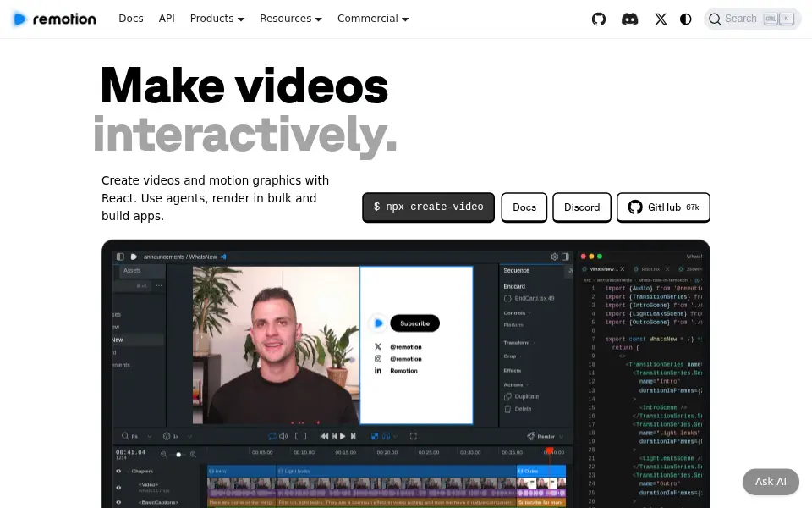Expand the Crop section
The width and height of the screenshot is (812, 508).
(x=513, y=356)
